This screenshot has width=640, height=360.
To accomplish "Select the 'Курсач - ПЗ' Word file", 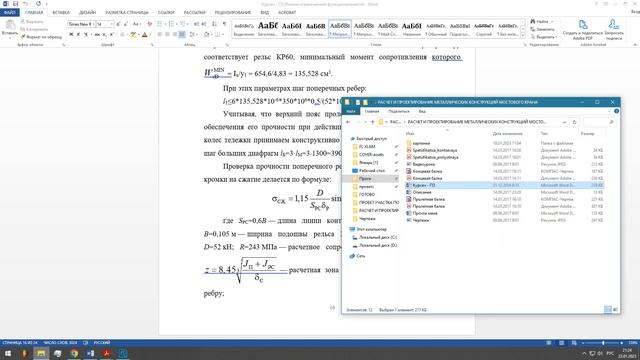I will (x=504, y=185).
